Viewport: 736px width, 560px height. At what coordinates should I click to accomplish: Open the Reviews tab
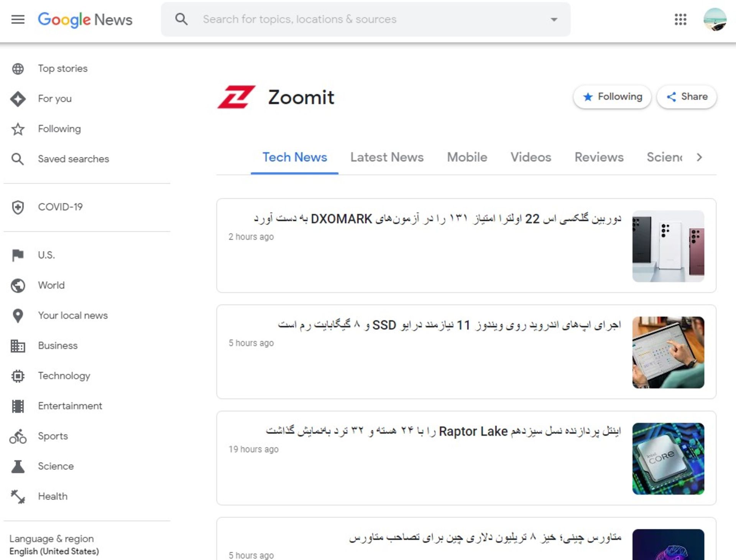tap(599, 157)
